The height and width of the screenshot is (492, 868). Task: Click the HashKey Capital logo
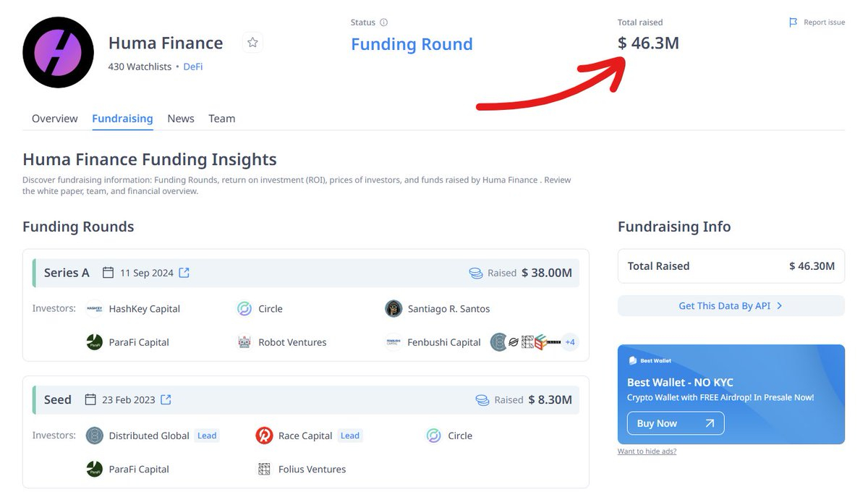point(95,309)
